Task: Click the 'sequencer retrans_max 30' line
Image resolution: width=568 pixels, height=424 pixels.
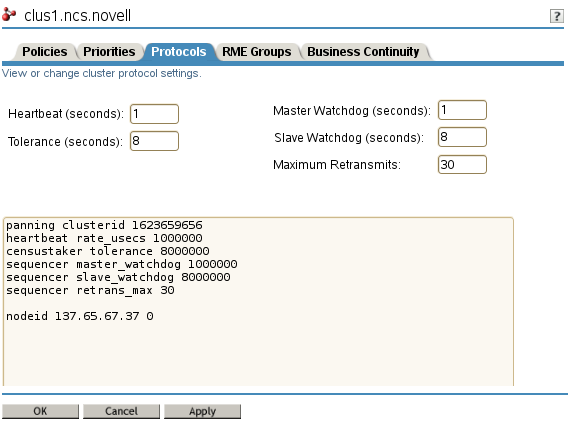Action: (x=90, y=290)
